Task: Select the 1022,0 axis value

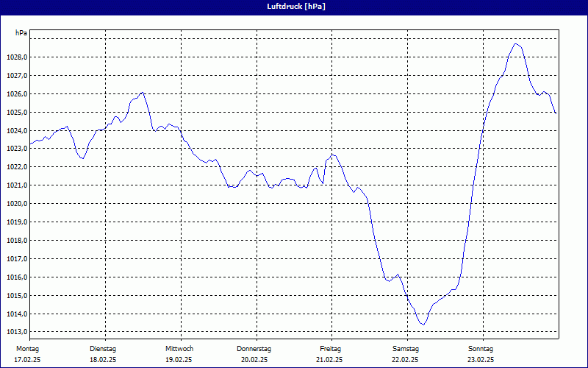Action: coord(17,167)
